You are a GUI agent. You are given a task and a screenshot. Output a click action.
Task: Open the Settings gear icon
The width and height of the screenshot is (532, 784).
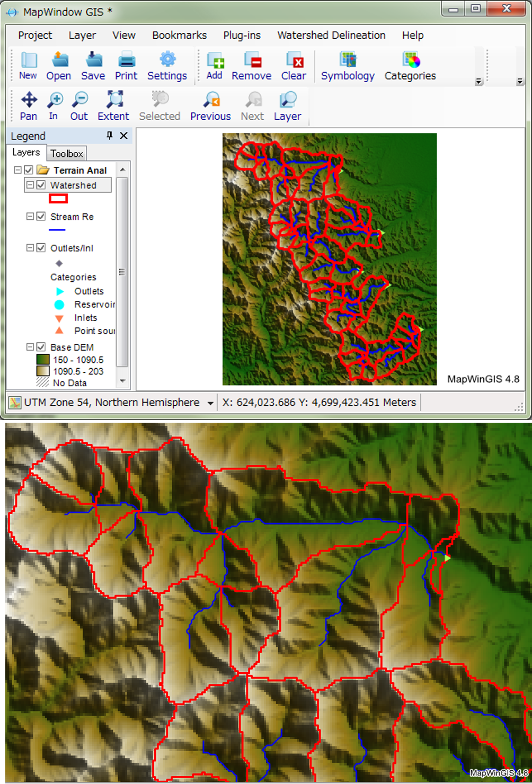click(167, 60)
